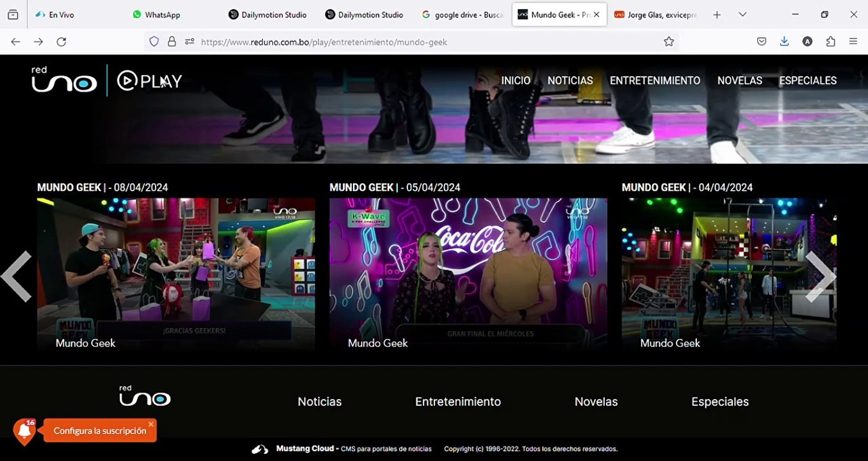This screenshot has height=461, width=868.
Task: Open ENTRETENIMIENTO in the top navigation
Action: point(655,81)
